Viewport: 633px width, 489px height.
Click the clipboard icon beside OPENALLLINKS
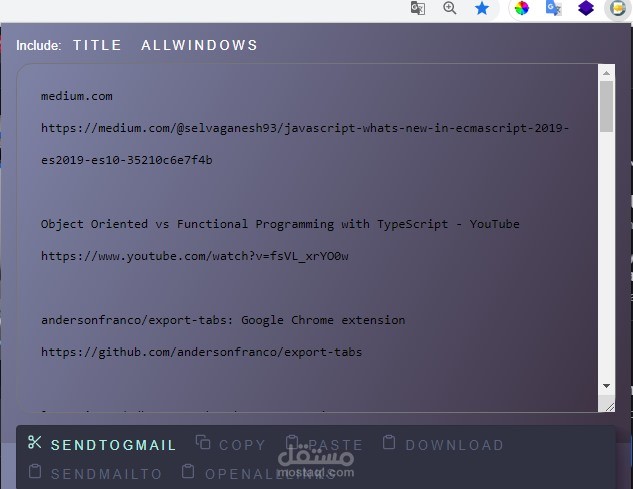(x=188, y=471)
